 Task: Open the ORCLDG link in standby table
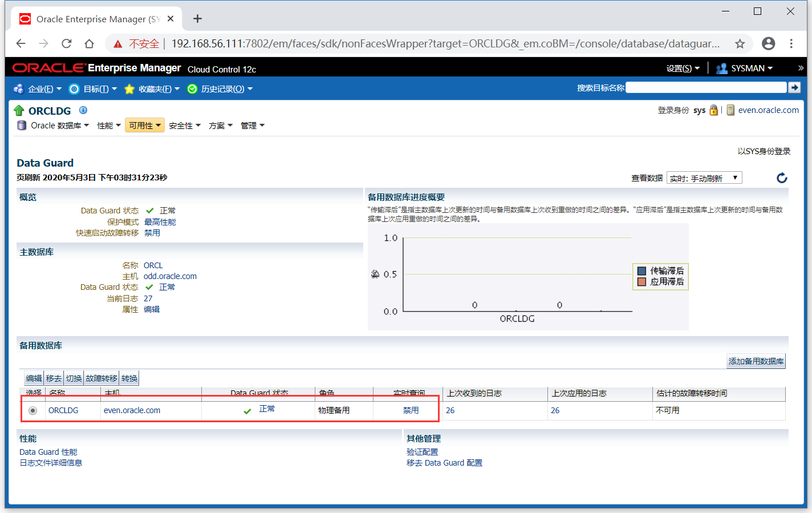click(x=63, y=410)
